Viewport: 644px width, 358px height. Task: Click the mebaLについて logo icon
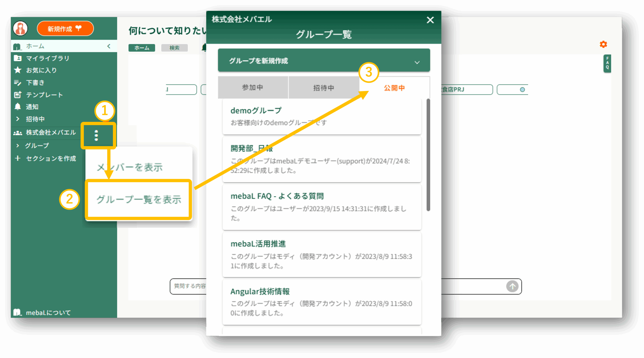pyautogui.click(x=17, y=312)
